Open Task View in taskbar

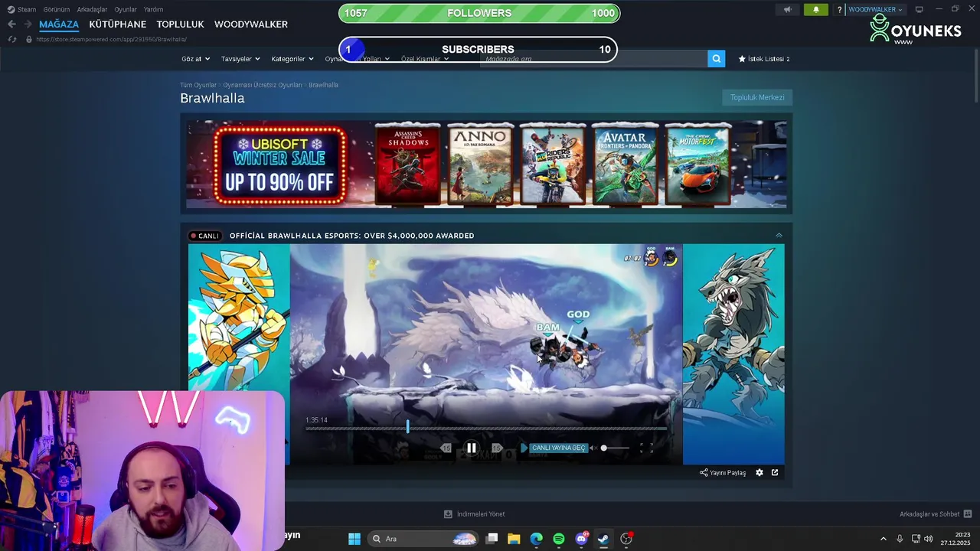[492, 539]
